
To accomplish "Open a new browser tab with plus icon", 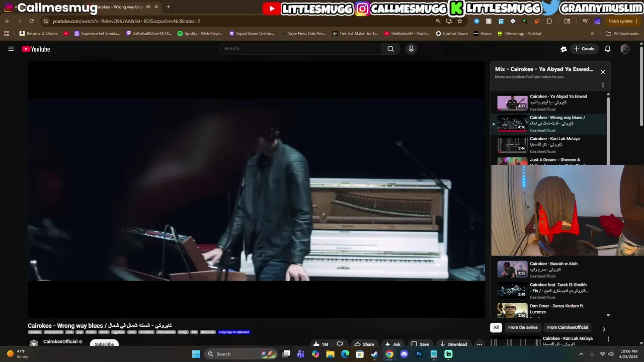I will click(x=168, y=7).
